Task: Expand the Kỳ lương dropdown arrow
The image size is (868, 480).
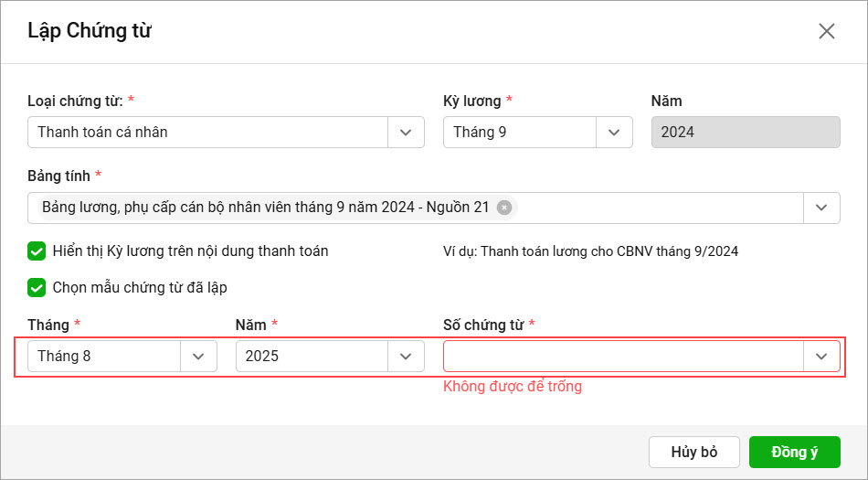Action: pyautogui.click(x=614, y=133)
